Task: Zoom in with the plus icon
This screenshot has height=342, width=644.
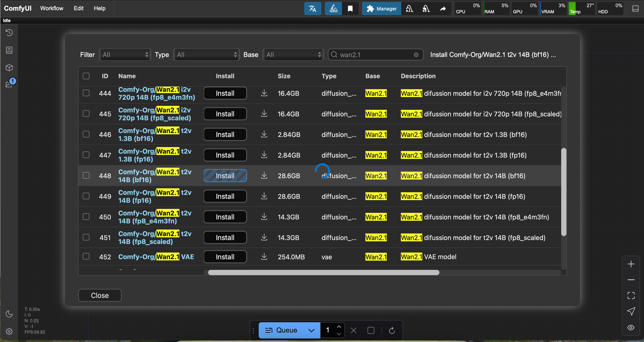Action: 631,264
